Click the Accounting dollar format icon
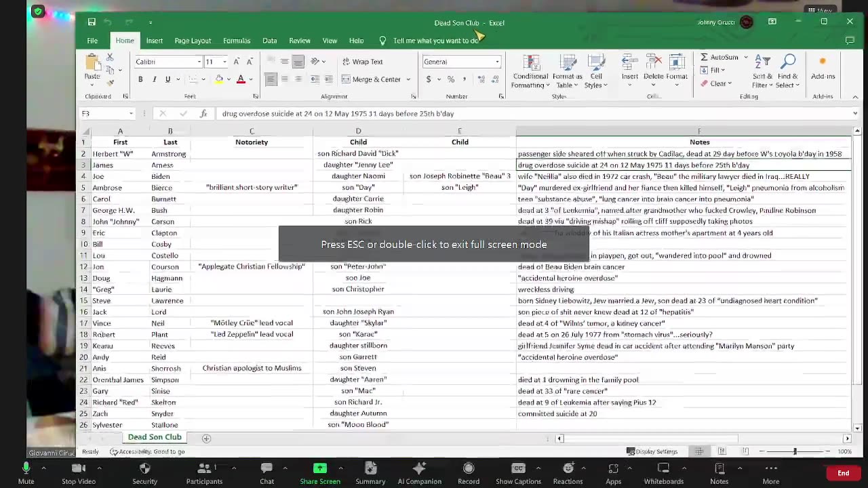868x488 pixels. 429,79
